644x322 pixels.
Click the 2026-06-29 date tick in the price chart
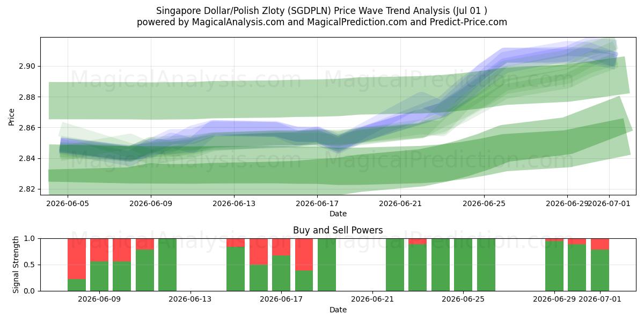[567, 203]
